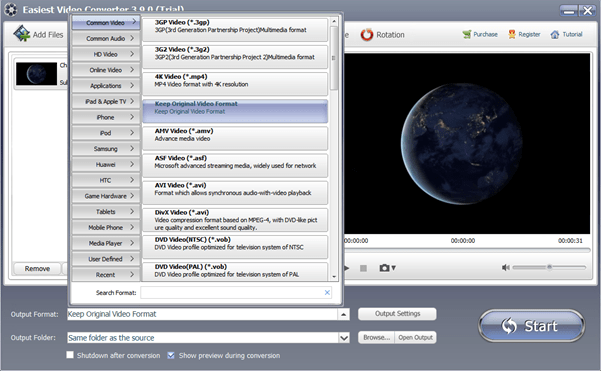Open the Tutorial home icon
Screen dimensions: 601x371
pyautogui.click(x=555, y=34)
